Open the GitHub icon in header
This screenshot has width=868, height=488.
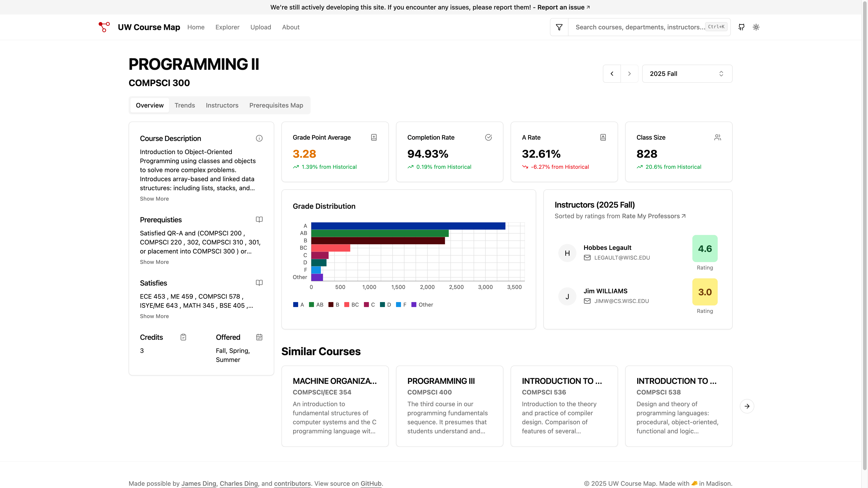[741, 27]
